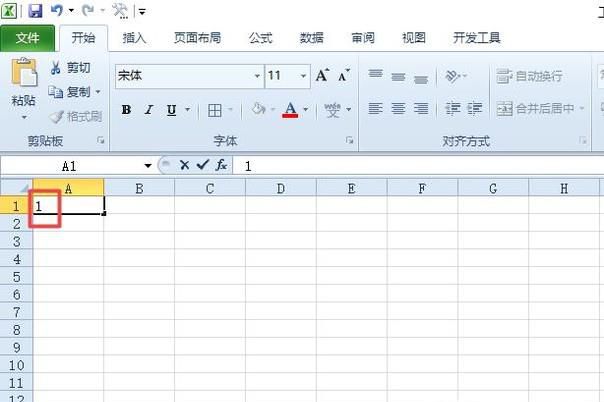Click the Decrease Indent icon
This screenshot has height=402, width=604.
pyautogui.click(x=452, y=109)
